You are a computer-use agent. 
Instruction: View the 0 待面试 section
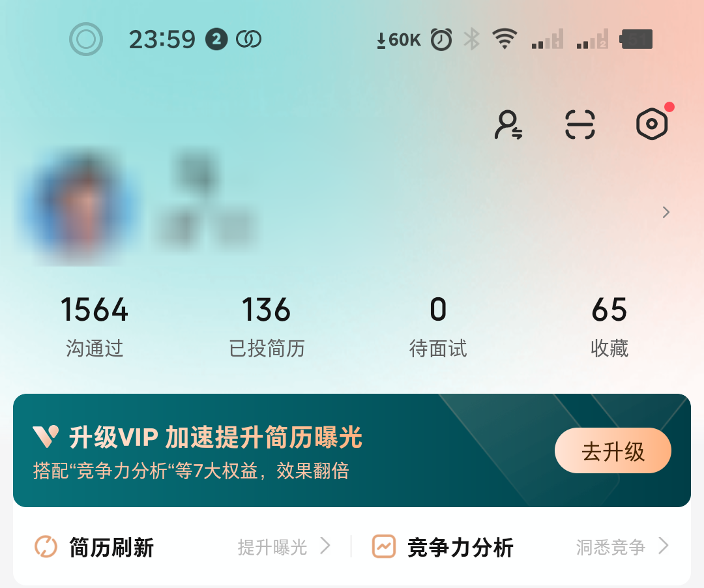(438, 327)
